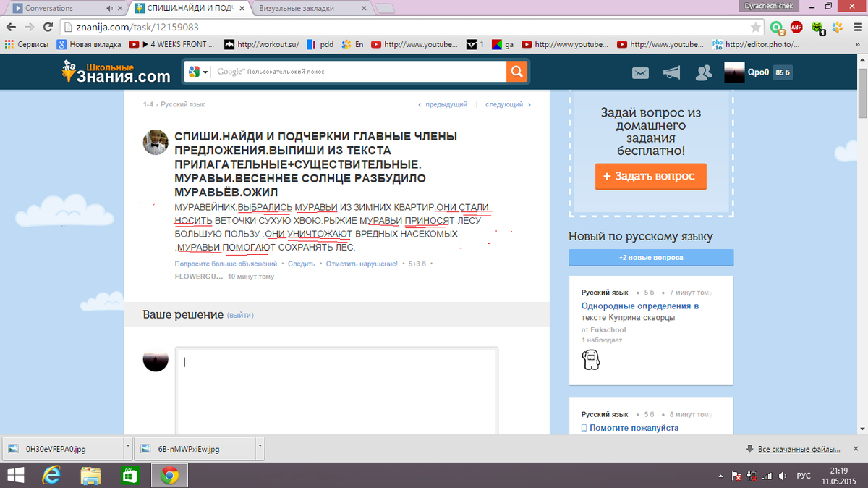Open the messages envelope icon
Image resolution: width=868 pixels, height=488 pixels.
pos(640,72)
